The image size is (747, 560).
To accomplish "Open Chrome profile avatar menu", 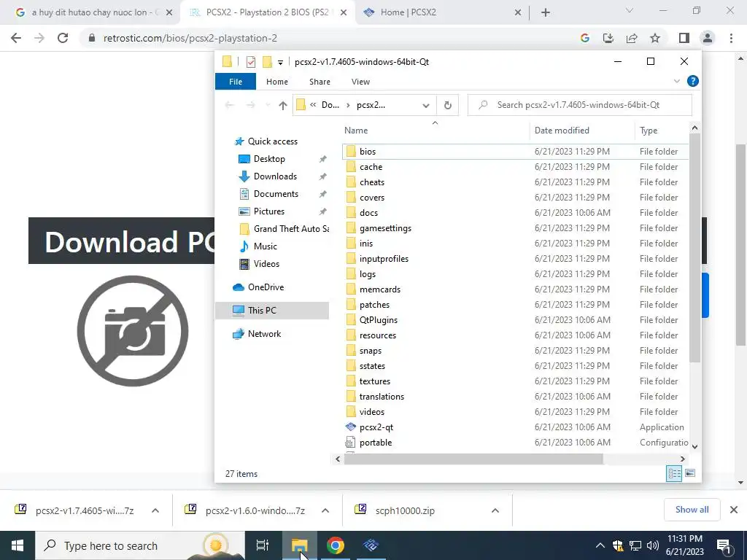I will pyautogui.click(x=708, y=38).
